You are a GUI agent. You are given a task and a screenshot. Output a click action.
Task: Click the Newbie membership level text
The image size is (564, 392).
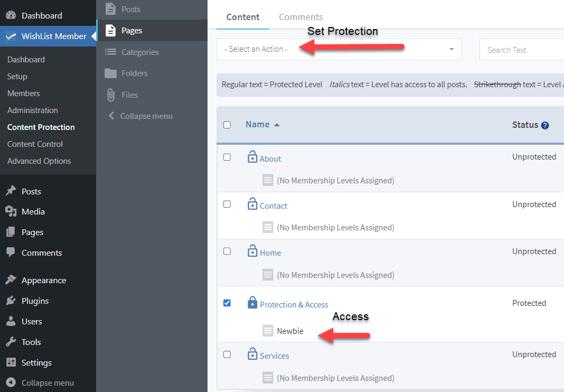click(x=290, y=331)
